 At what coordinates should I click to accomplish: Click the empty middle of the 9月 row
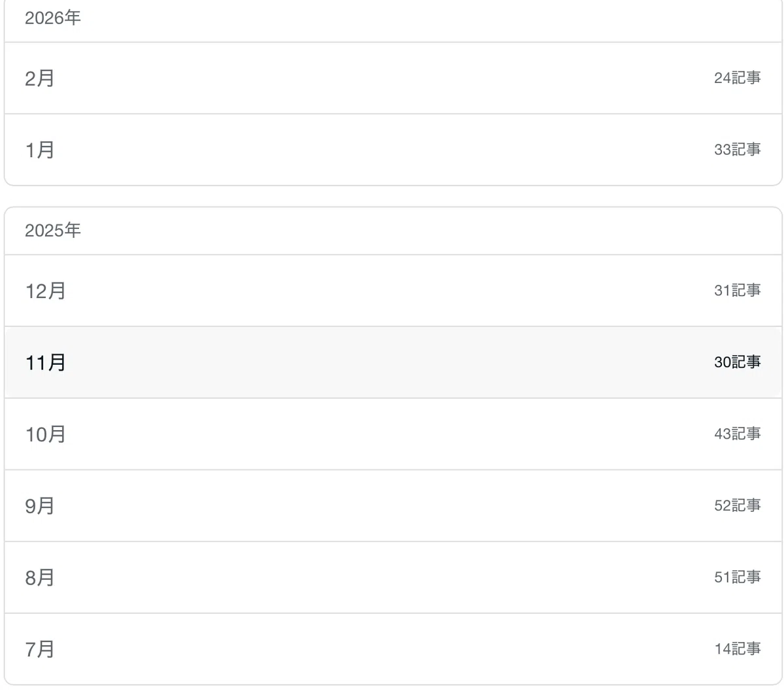coord(393,505)
